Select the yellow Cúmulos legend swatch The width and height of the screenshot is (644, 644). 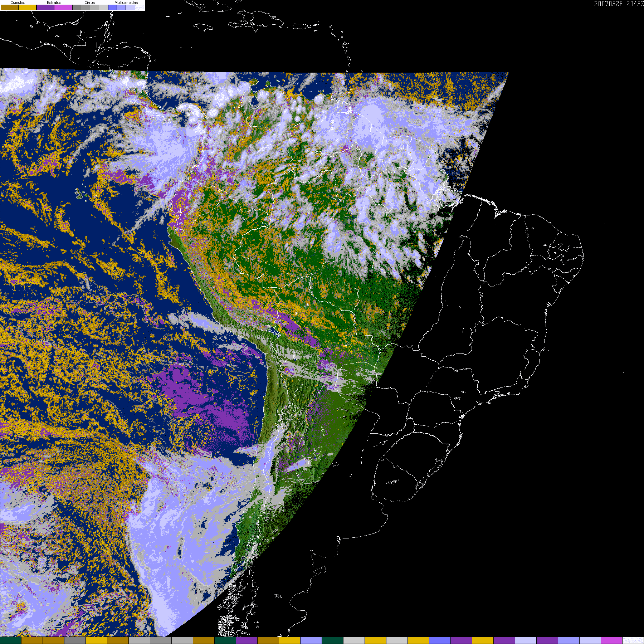click(x=27, y=7)
